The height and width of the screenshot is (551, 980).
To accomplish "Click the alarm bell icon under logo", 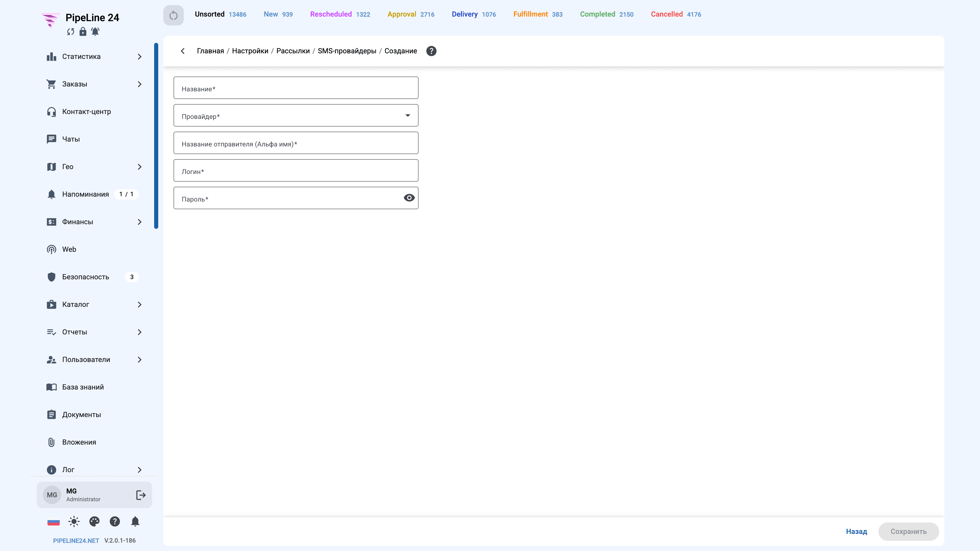I will [x=95, y=32].
